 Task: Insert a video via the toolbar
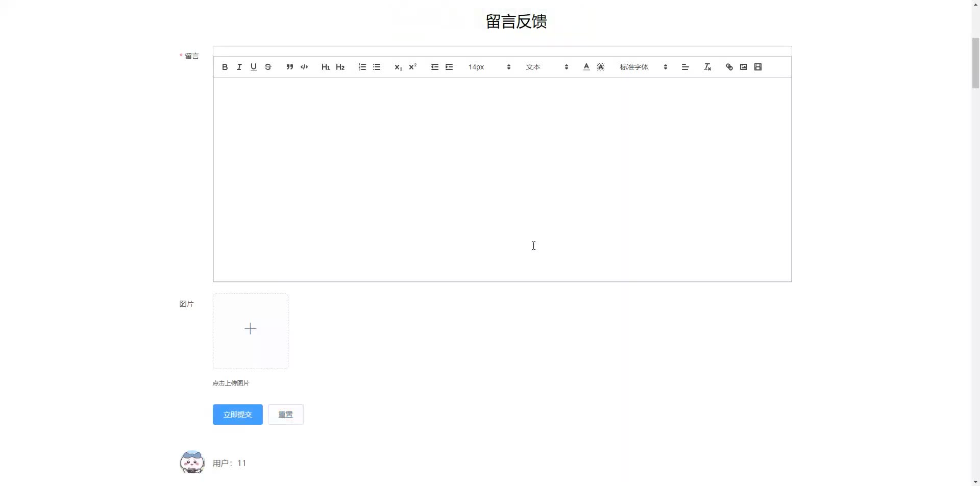coord(758,66)
